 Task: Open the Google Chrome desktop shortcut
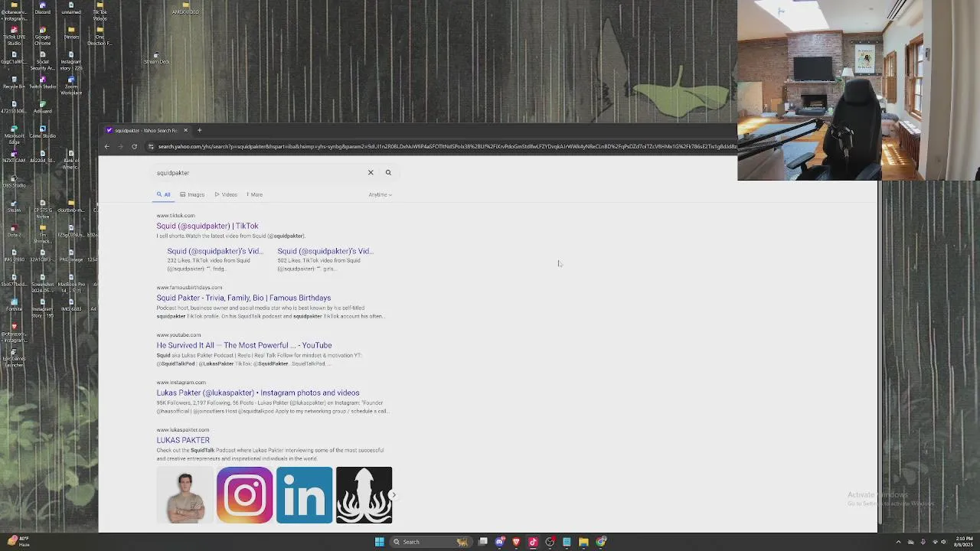tap(43, 36)
